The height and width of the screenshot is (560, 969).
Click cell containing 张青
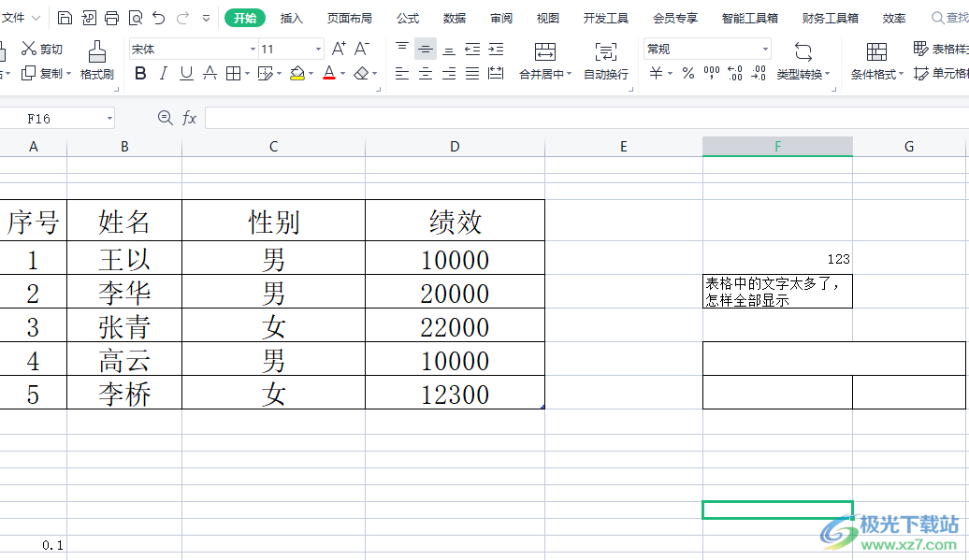(124, 324)
